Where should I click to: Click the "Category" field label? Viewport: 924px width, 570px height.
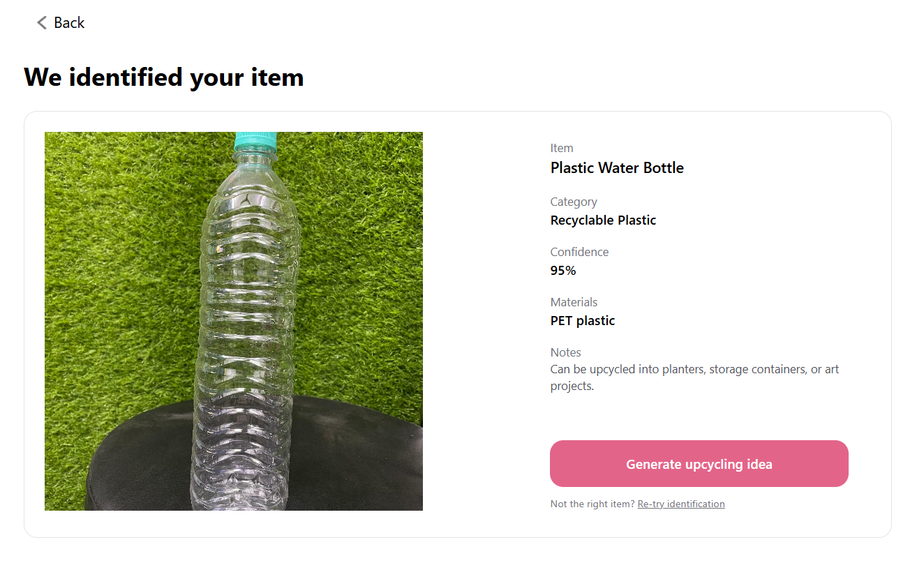574,202
